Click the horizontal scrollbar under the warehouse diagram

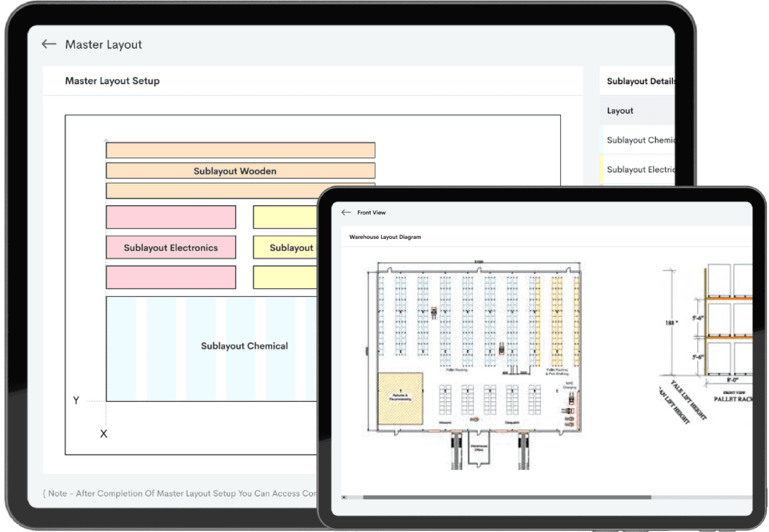coord(507,497)
